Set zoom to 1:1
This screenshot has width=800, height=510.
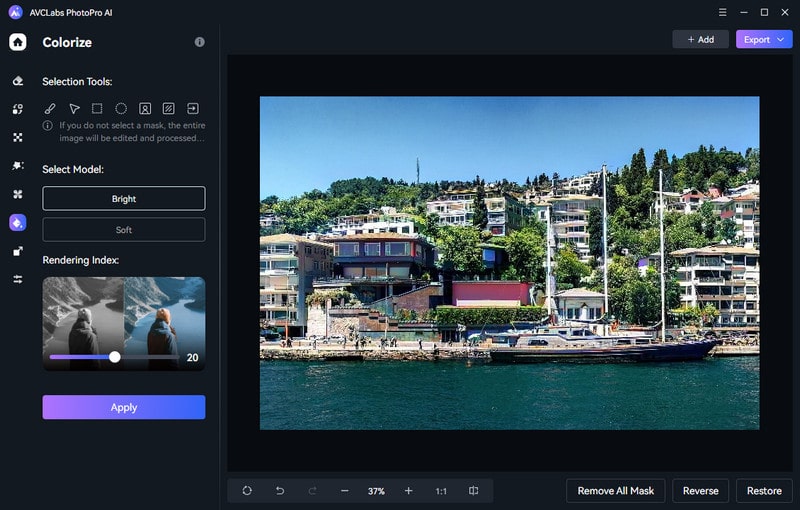[441, 491]
